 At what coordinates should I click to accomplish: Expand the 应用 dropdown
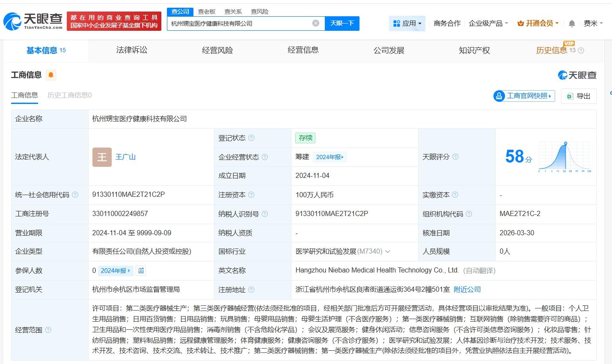pos(407,24)
